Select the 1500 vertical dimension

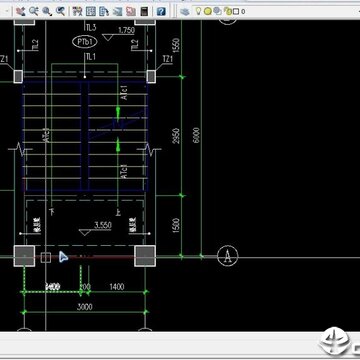tap(176, 225)
